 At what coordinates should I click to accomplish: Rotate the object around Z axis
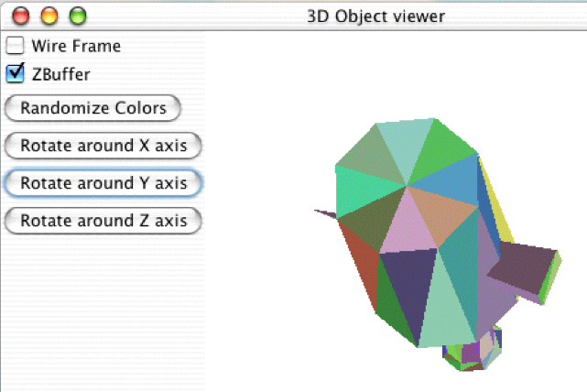pyautogui.click(x=103, y=221)
